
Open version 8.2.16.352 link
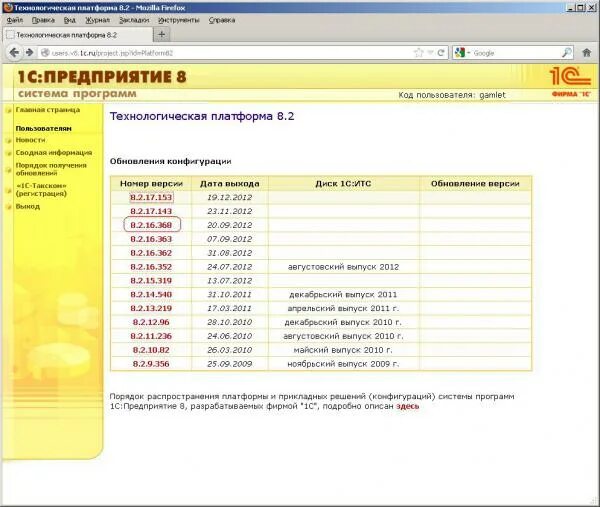151,267
